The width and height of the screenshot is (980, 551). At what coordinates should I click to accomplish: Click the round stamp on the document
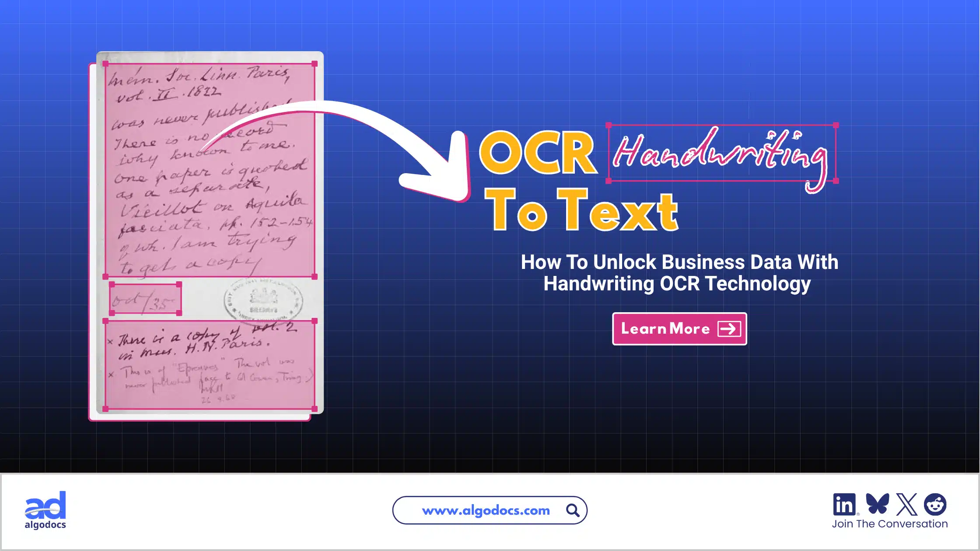pyautogui.click(x=263, y=301)
